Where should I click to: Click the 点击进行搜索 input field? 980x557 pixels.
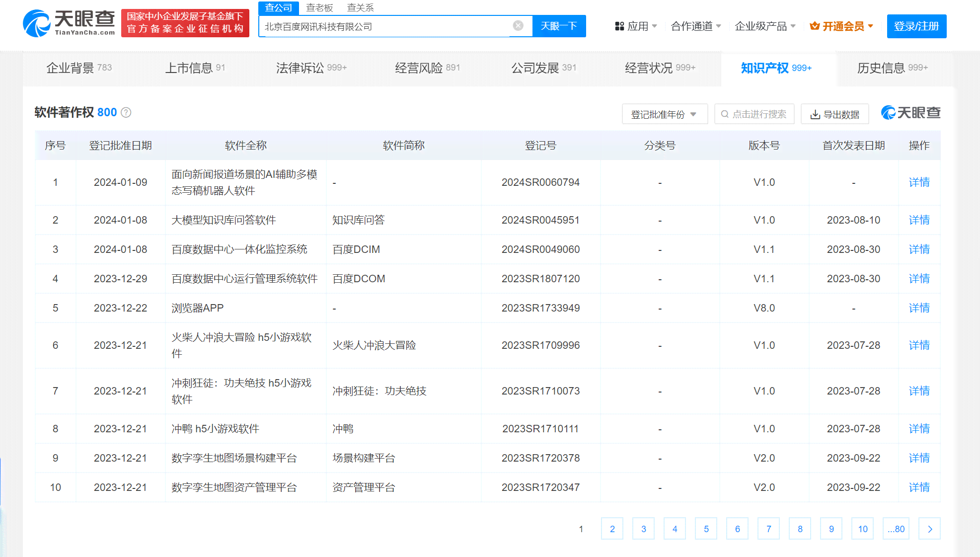tap(755, 113)
